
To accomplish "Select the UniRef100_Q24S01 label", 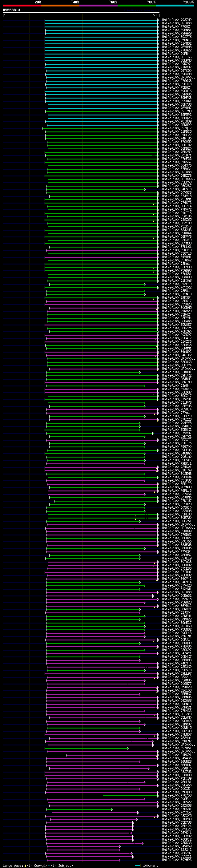I will [177, 467].
